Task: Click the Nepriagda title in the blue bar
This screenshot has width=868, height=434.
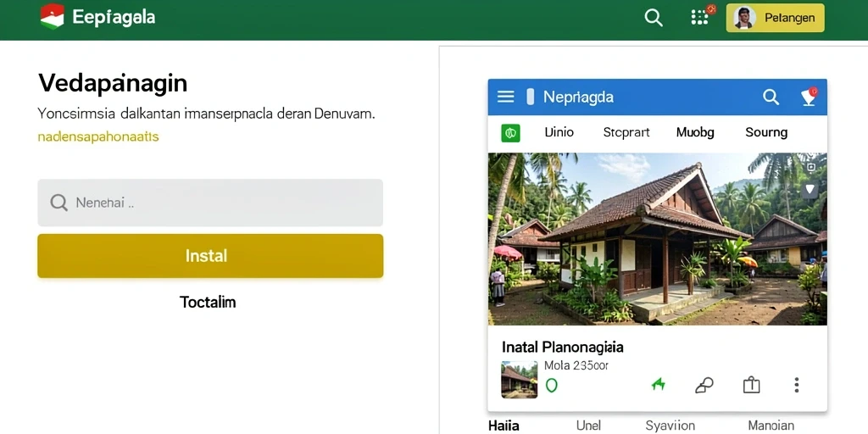Action: pyautogui.click(x=578, y=97)
